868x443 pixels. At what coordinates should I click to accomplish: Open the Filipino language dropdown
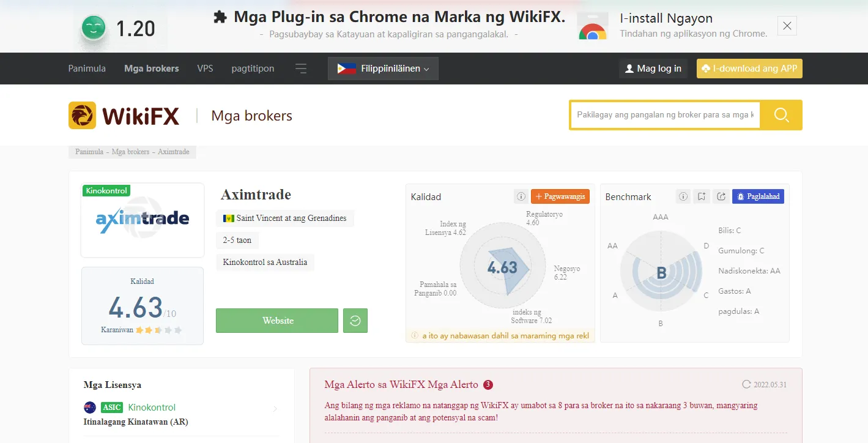[x=383, y=69]
